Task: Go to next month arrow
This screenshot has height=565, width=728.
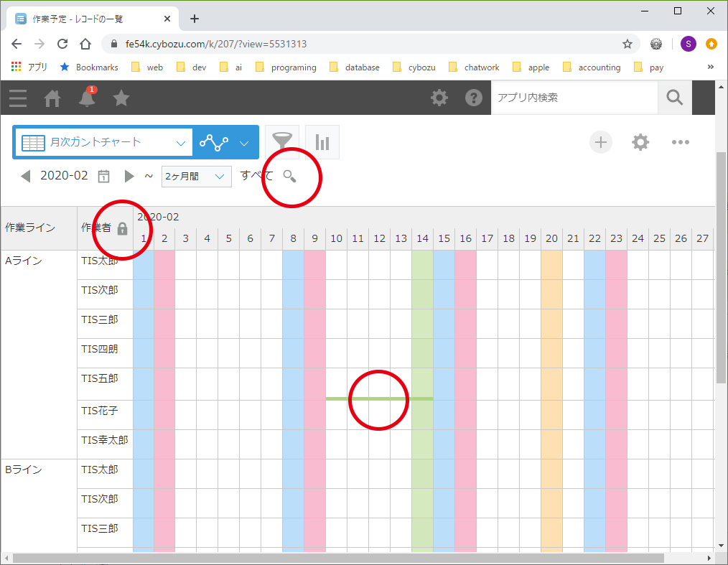Action: 129,177
